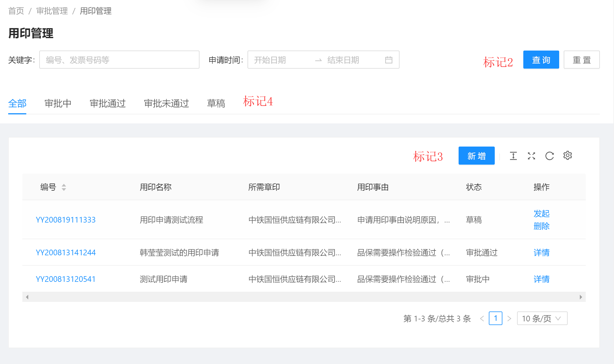Go to the next page arrow
The height and width of the screenshot is (364, 614).
point(509,319)
